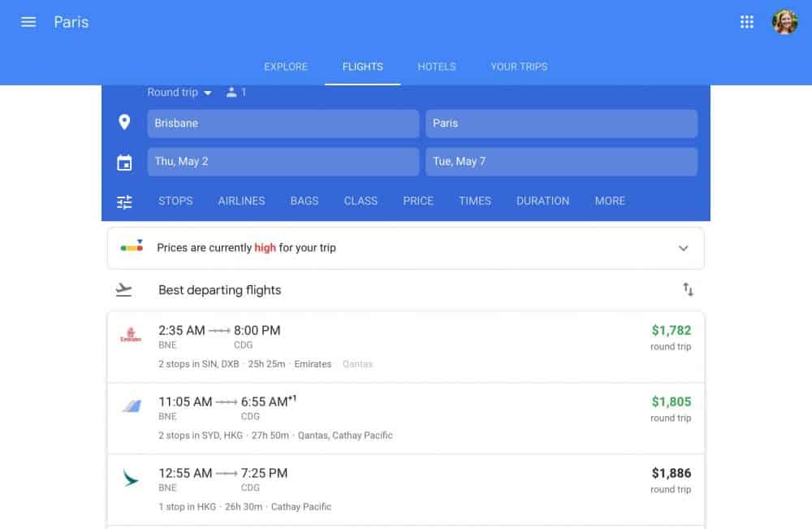Open the hamburger main menu
812x529 pixels.
28,22
